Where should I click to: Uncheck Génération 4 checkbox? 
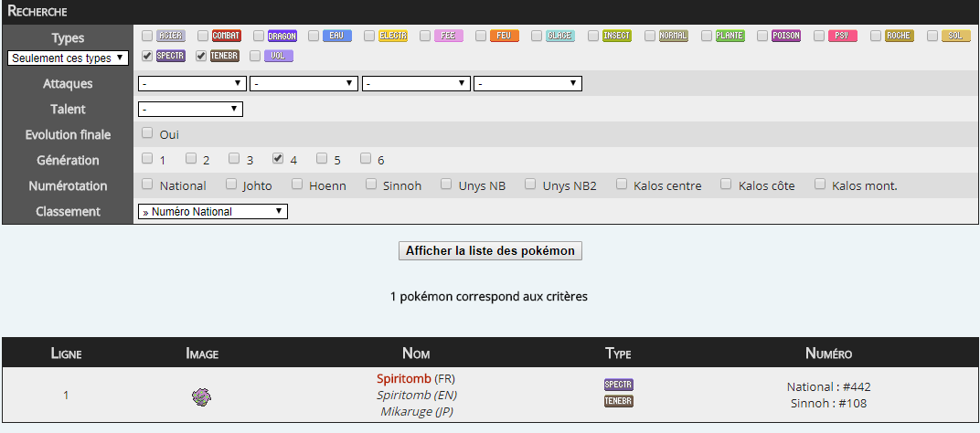tap(278, 158)
